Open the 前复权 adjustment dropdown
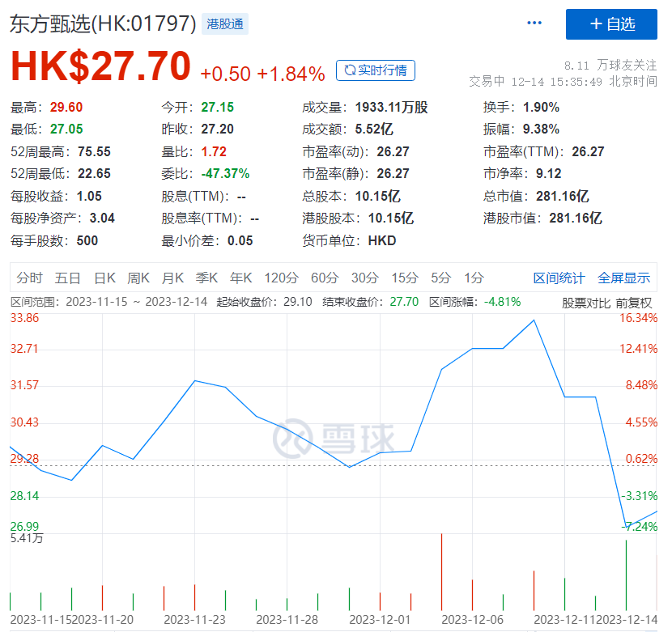This screenshot has width=672, height=632. 634,303
